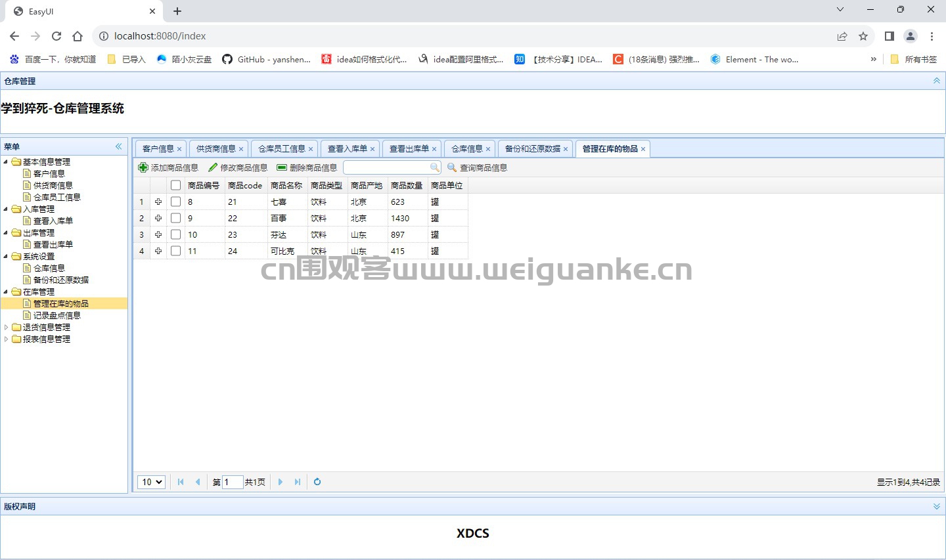
Task: Open 记录盘点信息 in the sidebar tree
Action: point(56,315)
